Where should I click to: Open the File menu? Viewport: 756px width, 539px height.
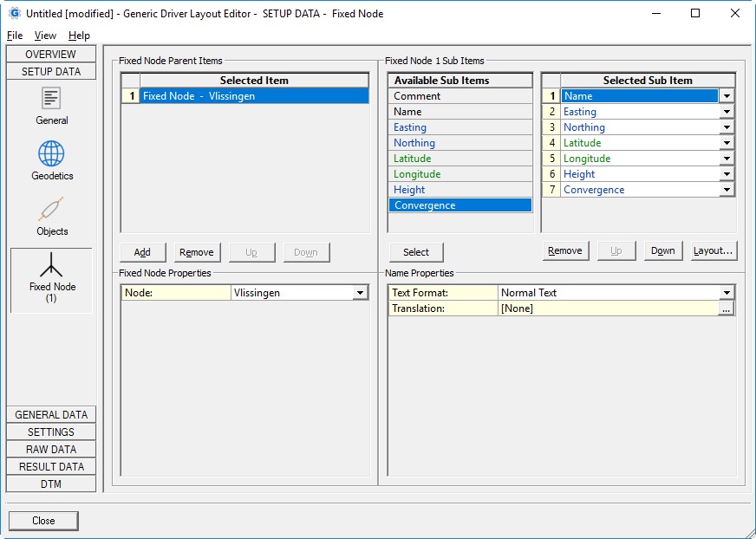click(15, 36)
